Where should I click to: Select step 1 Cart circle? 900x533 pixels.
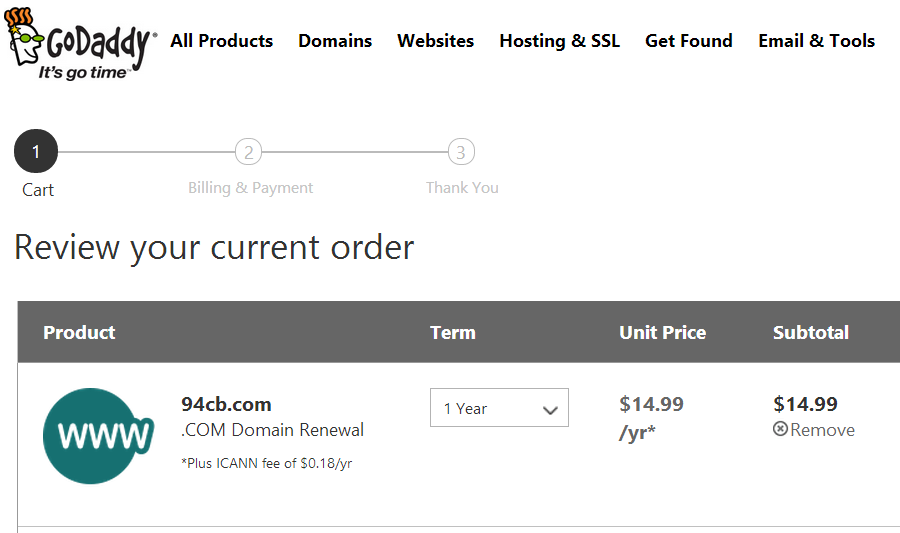(x=36, y=151)
